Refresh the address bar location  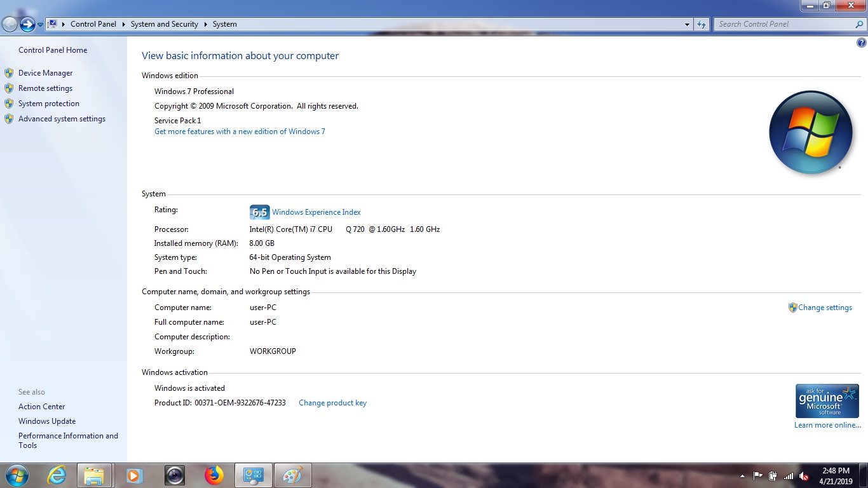click(702, 24)
